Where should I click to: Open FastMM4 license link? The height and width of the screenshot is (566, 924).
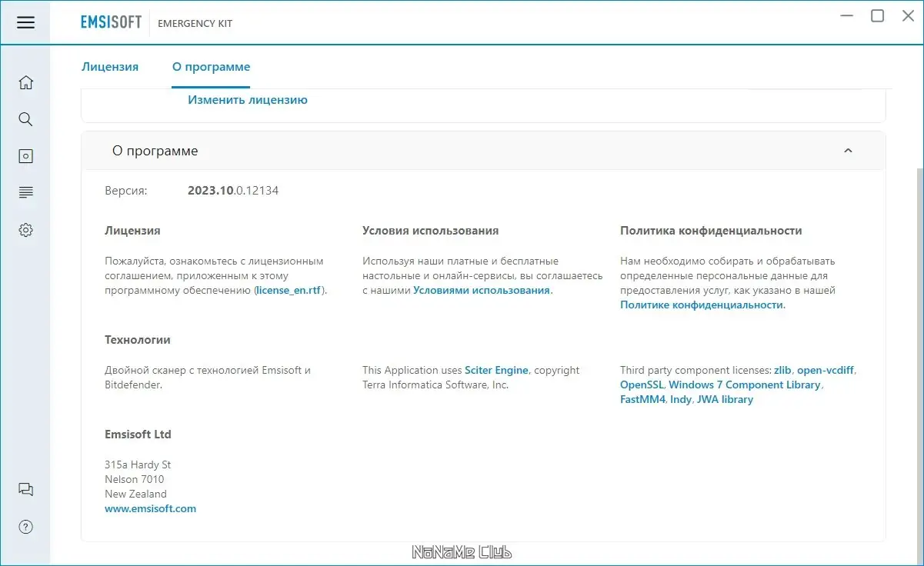(642, 400)
